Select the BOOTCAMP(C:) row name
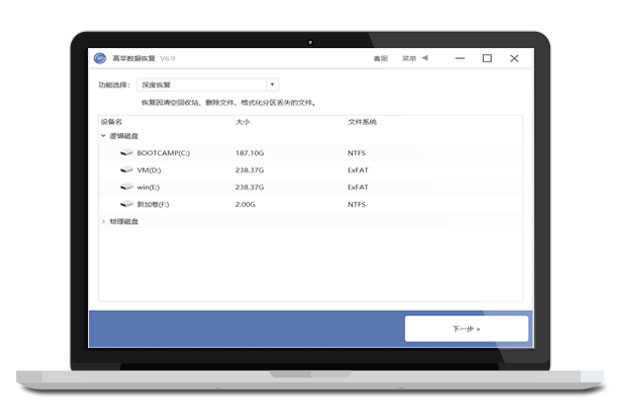The width and height of the screenshot is (620, 420). 163,153
